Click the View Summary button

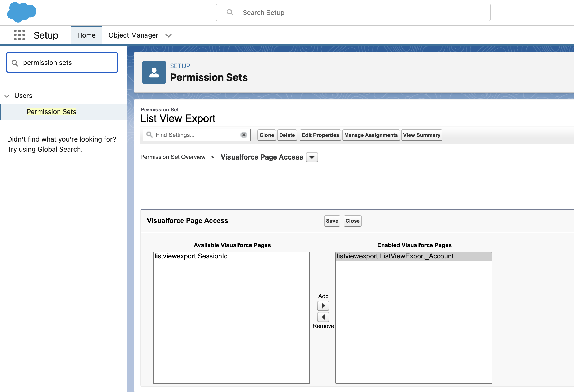point(422,135)
